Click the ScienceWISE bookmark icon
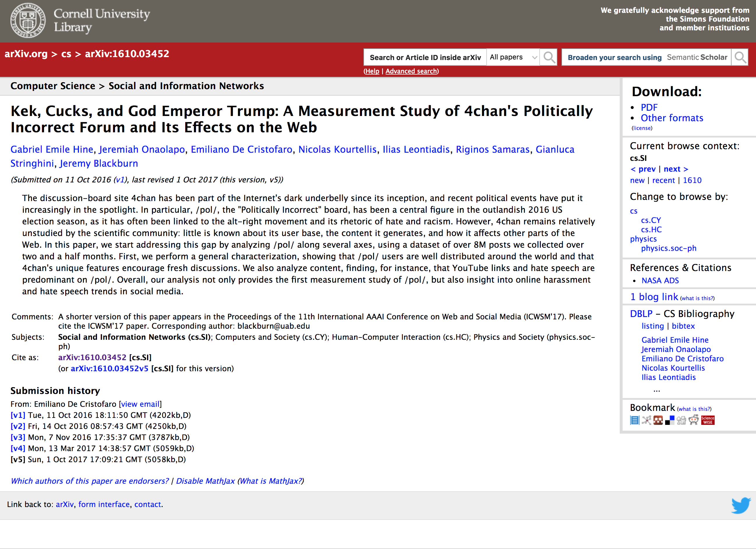The width and height of the screenshot is (756, 549). coord(708,420)
